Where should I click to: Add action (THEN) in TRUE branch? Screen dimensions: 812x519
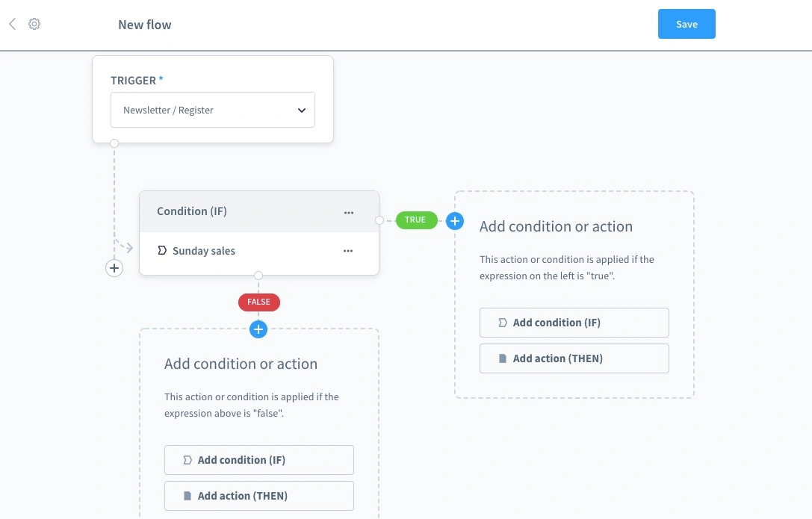point(574,358)
